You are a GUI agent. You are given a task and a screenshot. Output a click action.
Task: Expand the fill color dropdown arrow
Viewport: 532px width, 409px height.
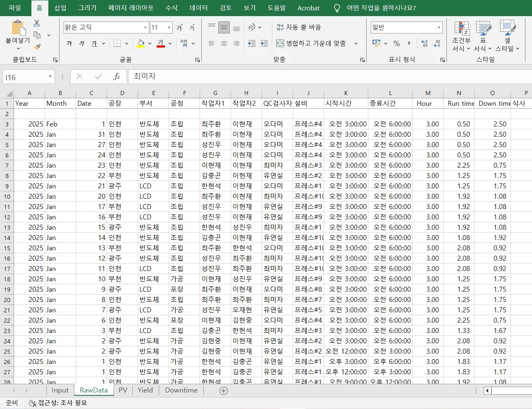150,43
